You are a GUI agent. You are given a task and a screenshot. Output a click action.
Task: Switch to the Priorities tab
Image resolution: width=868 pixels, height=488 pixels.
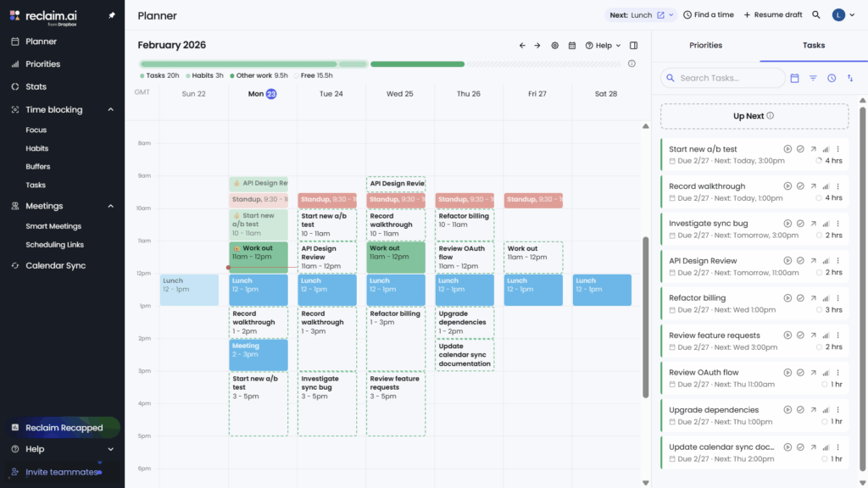point(705,46)
